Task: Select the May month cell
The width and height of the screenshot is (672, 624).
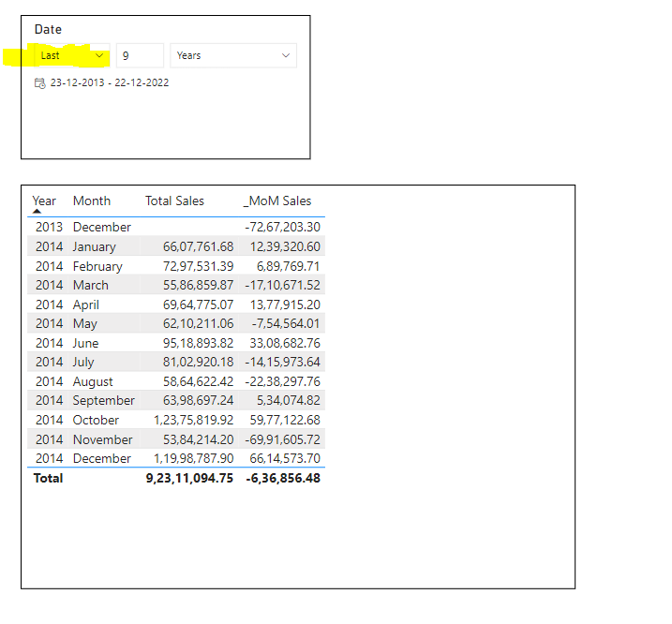Action: pos(85,324)
